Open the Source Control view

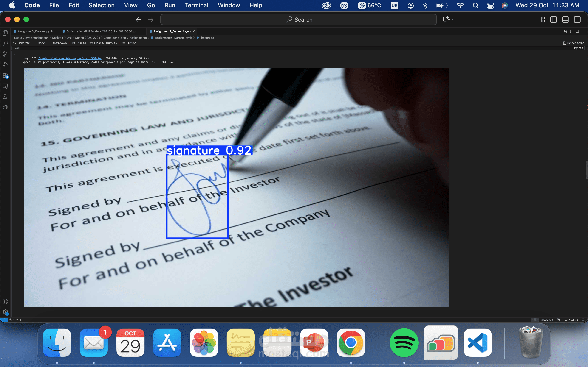[x=5, y=54]
